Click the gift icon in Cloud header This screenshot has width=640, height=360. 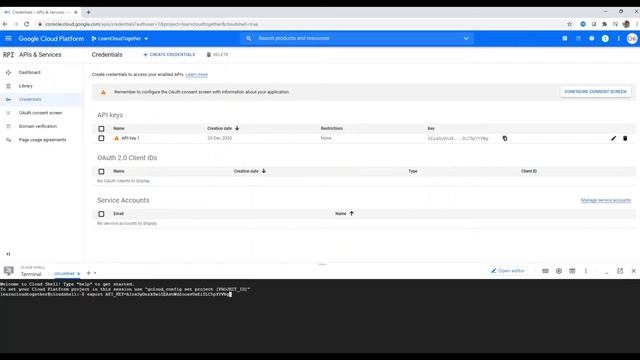click(564, 38)
